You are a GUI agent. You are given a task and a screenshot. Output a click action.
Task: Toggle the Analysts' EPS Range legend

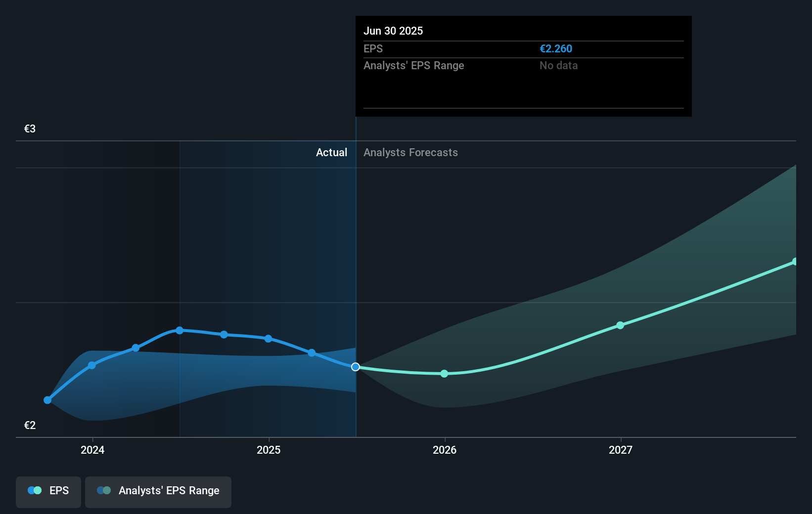point(158,492)
